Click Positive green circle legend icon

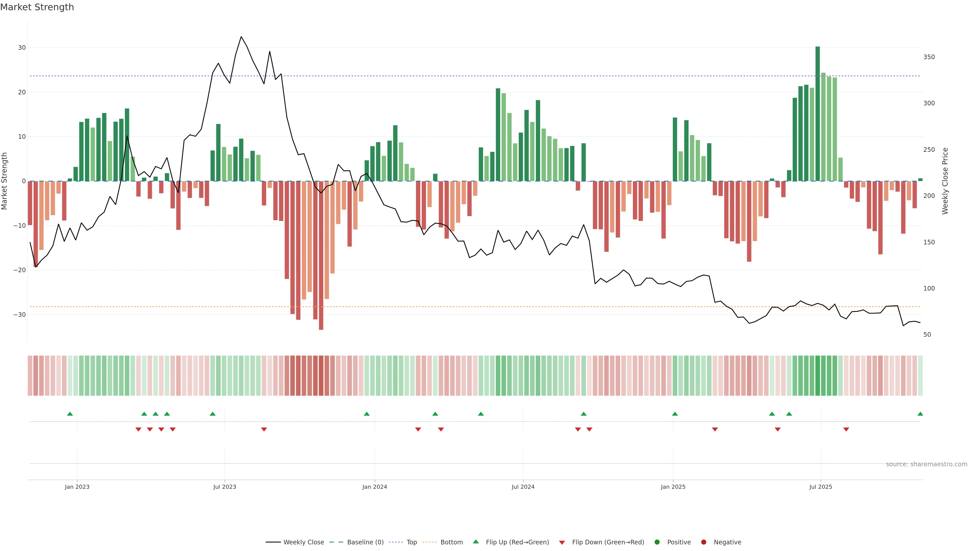click(657, 542)
